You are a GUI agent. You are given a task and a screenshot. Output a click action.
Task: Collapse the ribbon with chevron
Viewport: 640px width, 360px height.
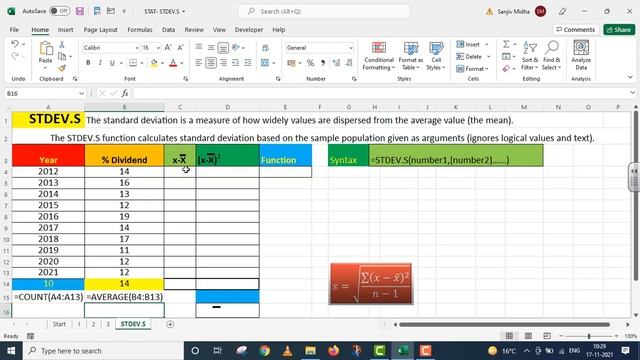[x=630, y=77]
